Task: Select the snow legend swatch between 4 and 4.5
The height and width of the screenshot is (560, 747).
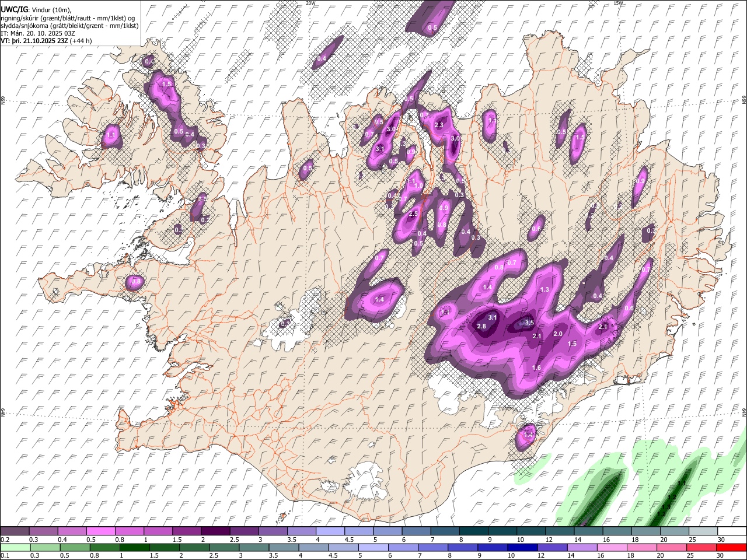Action: click(x=330, y=531)
